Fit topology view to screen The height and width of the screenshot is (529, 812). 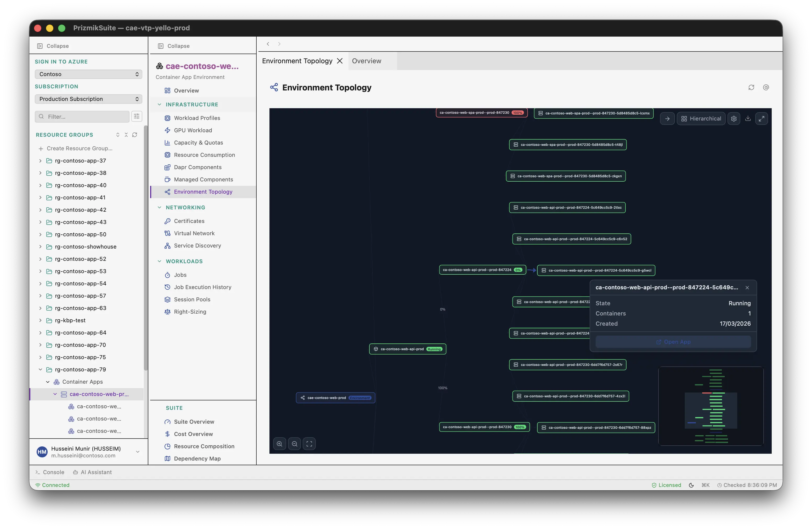(x=309, y=444)
